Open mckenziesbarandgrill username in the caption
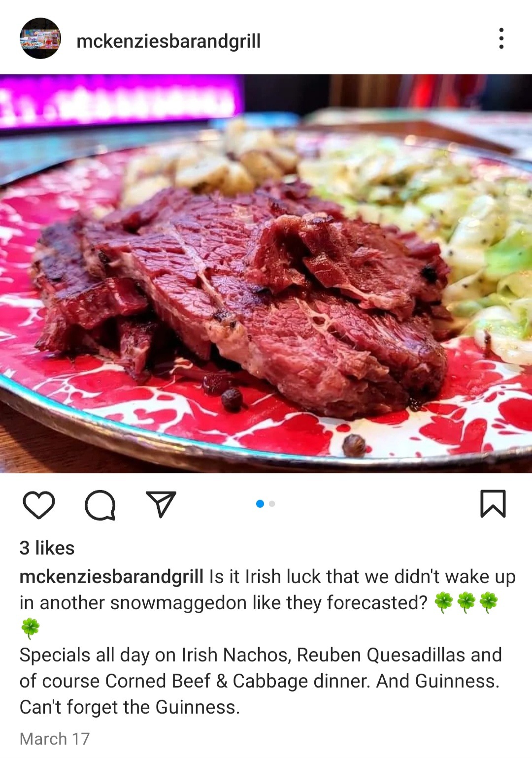 point(111,576)
